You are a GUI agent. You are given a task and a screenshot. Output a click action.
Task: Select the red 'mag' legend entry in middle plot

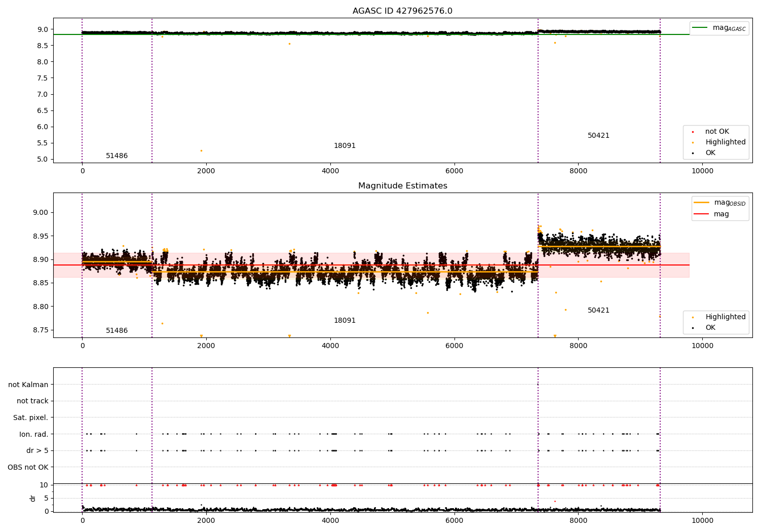click(x=711, y=214)
